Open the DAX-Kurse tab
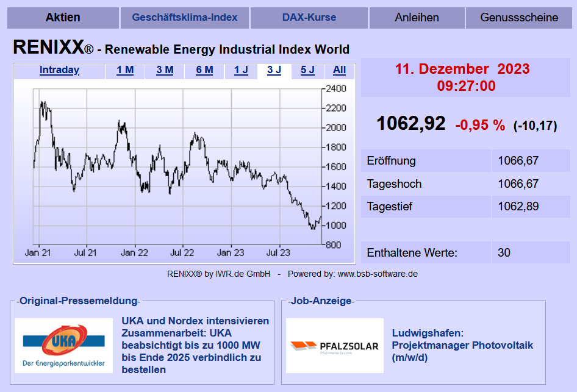 [309, 18]
